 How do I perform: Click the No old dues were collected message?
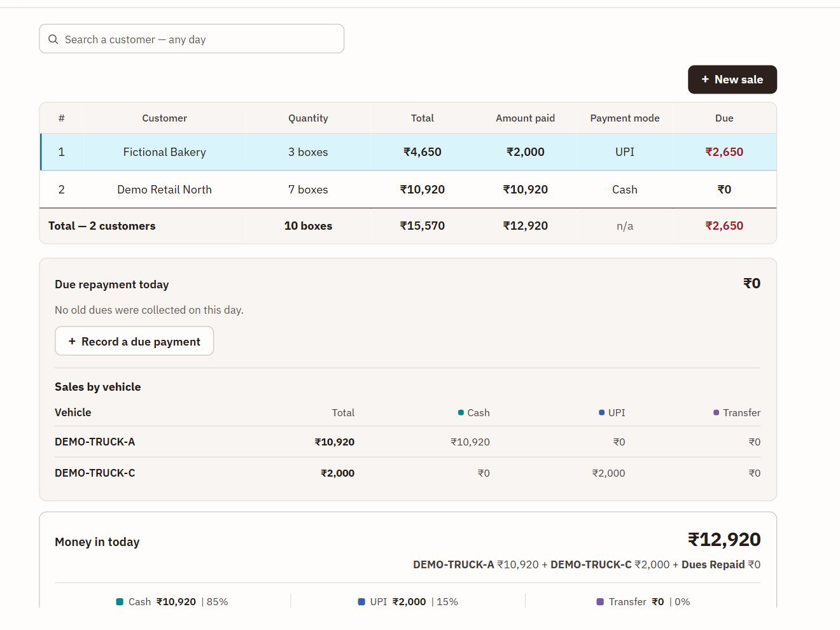click(x=149, y=310)
